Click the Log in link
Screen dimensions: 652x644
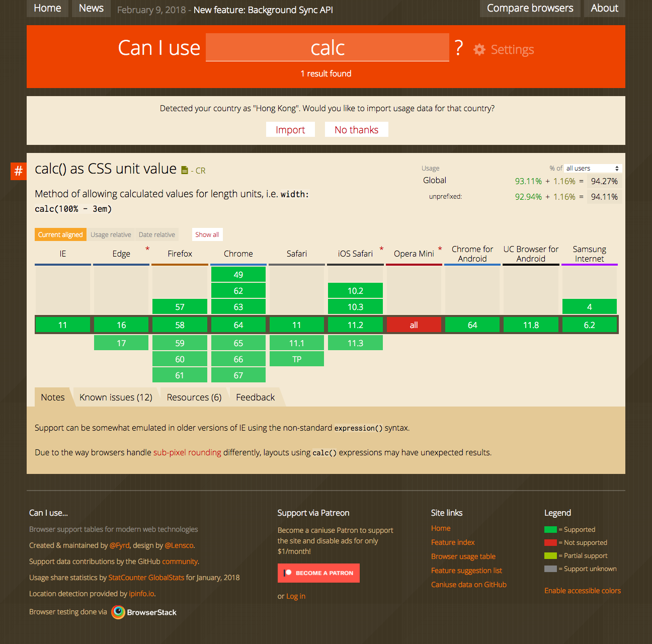(296, 596)
